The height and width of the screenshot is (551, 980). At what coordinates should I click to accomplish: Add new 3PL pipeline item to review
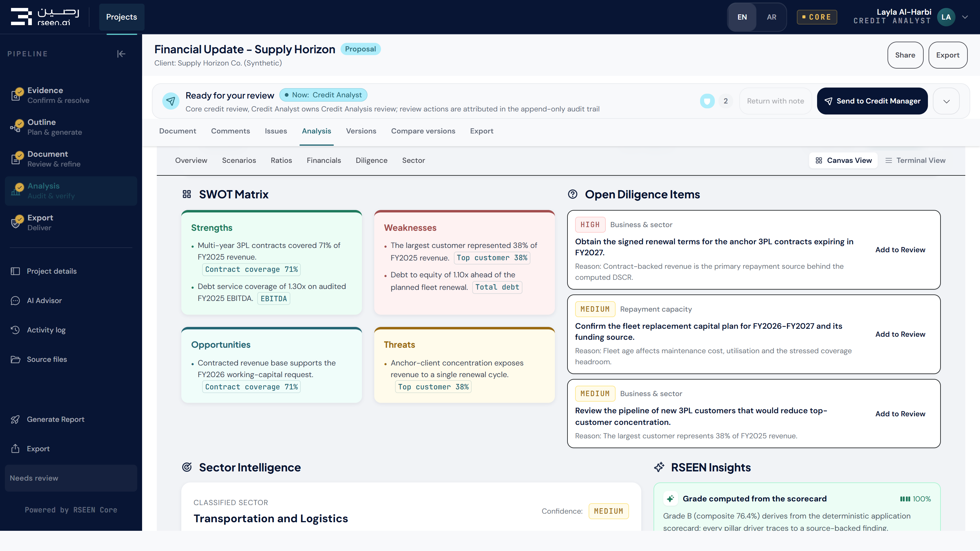click(x=900, y=414)
